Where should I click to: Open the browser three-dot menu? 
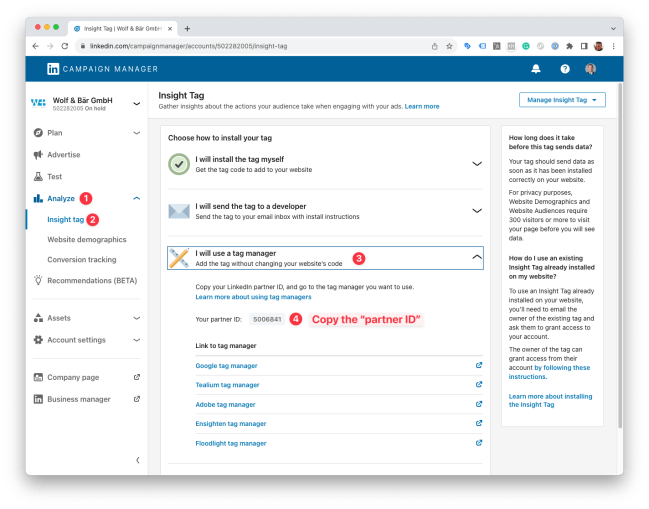pyautogui.click(x=613, y=46)
